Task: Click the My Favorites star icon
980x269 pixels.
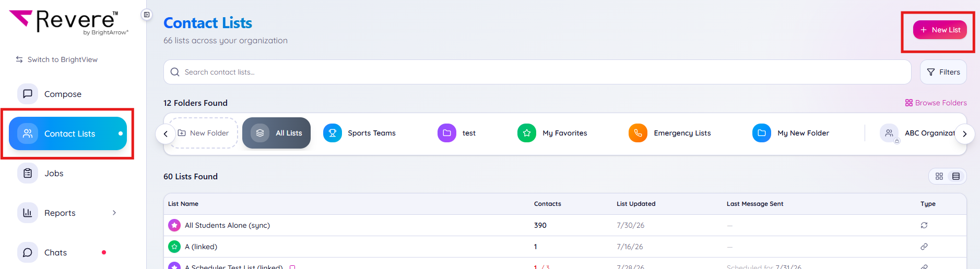Action: click(x=527, y=133)
